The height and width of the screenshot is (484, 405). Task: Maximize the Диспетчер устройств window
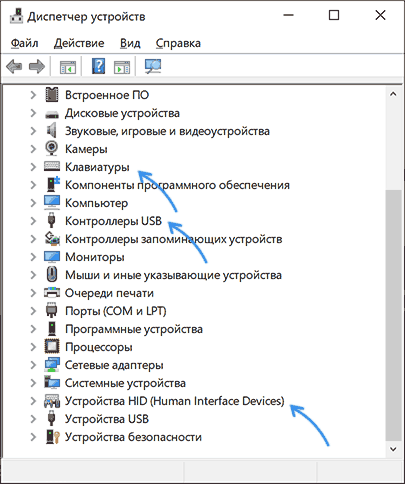coord(334,15)
